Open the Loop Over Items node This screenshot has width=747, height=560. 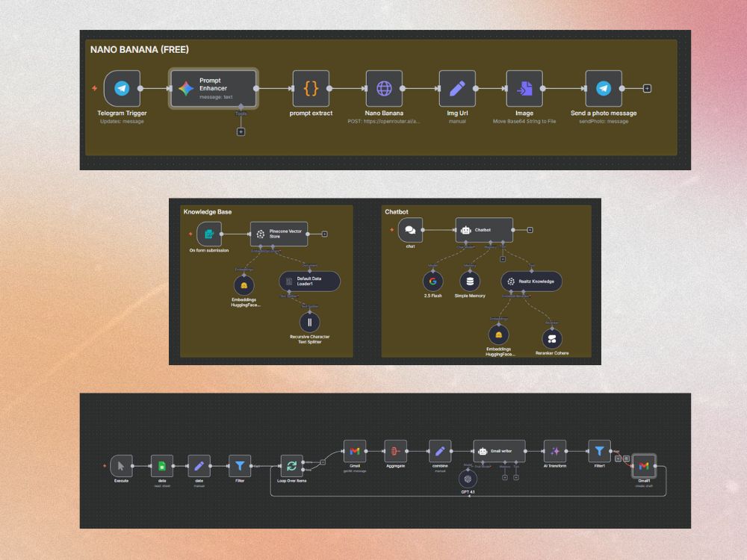[291, 466]
